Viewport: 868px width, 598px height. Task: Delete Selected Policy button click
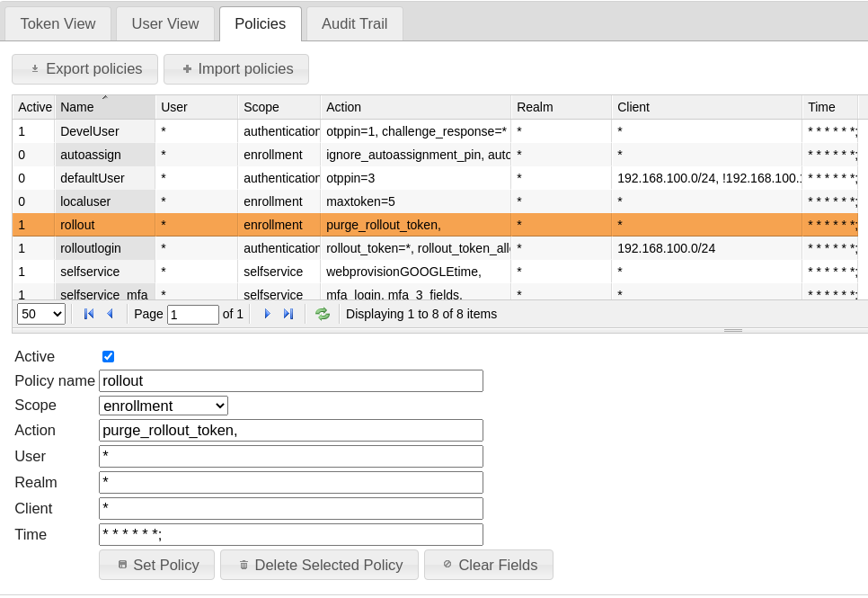click(319, 565)
